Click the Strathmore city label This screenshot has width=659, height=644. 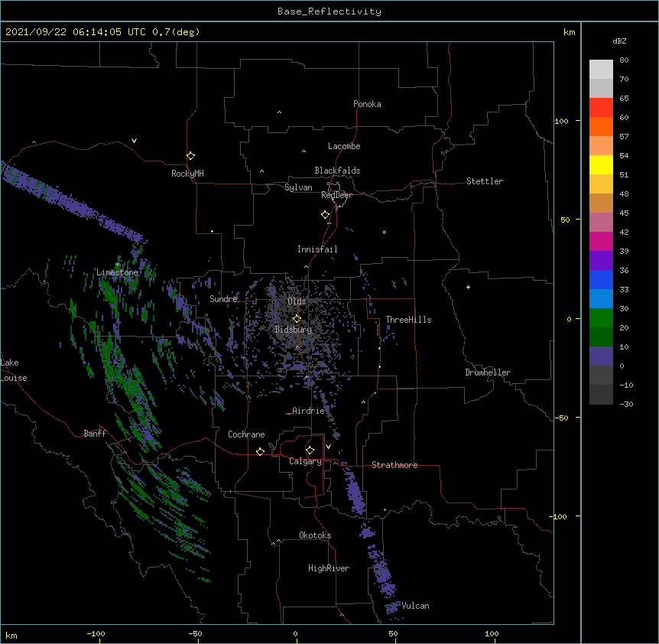tap(394, 465)
